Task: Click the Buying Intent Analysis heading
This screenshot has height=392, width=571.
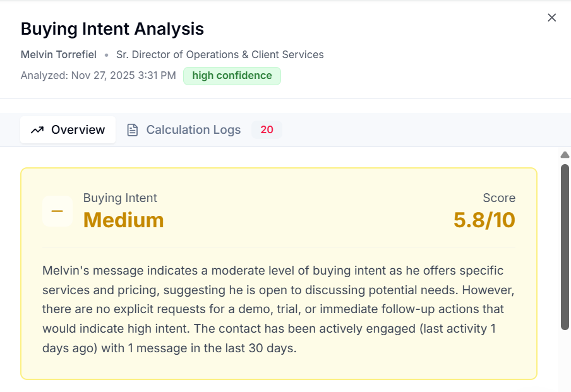Action: pos(112,29)
